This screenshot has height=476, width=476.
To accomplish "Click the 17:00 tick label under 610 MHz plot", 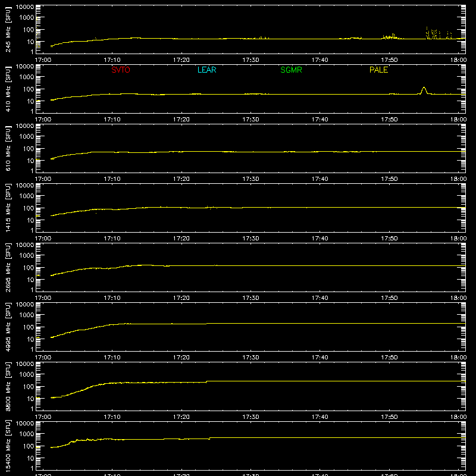I will 43,179.
